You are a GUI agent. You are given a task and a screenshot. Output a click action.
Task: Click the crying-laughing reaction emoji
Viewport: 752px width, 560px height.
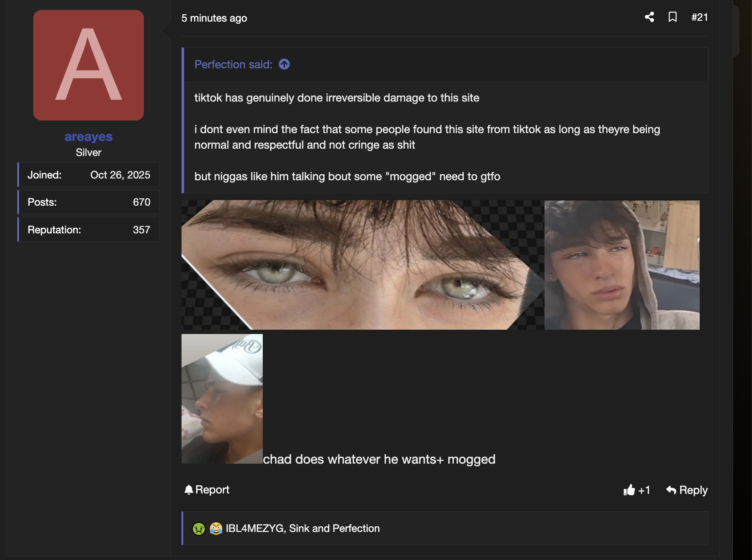(x=216, y=528)
